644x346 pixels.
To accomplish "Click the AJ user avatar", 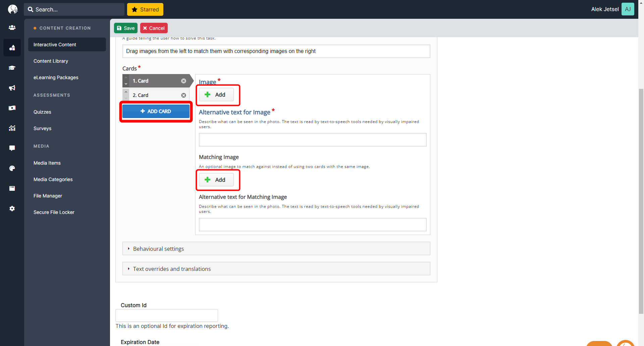I will 628,9.
